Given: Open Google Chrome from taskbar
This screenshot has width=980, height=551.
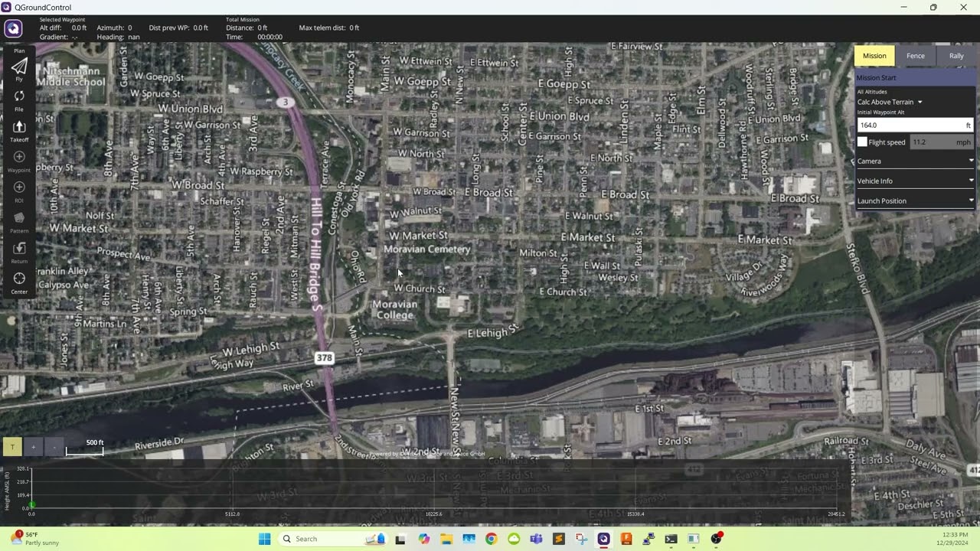Looking at the screenshot, I should 491,539.
